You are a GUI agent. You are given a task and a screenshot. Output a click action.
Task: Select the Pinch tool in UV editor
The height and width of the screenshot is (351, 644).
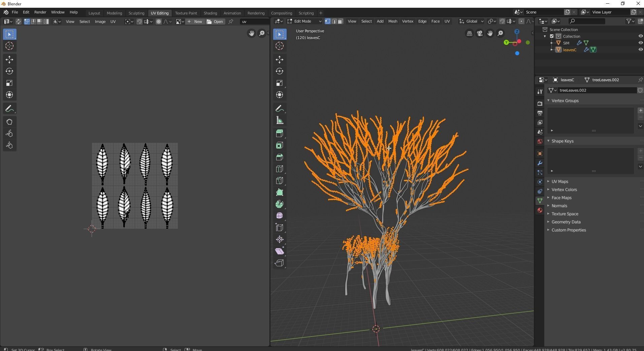click(x=9, y=146)
